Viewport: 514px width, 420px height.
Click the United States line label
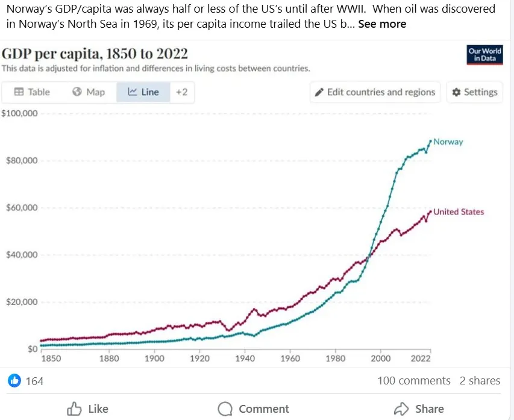point(459,212)
